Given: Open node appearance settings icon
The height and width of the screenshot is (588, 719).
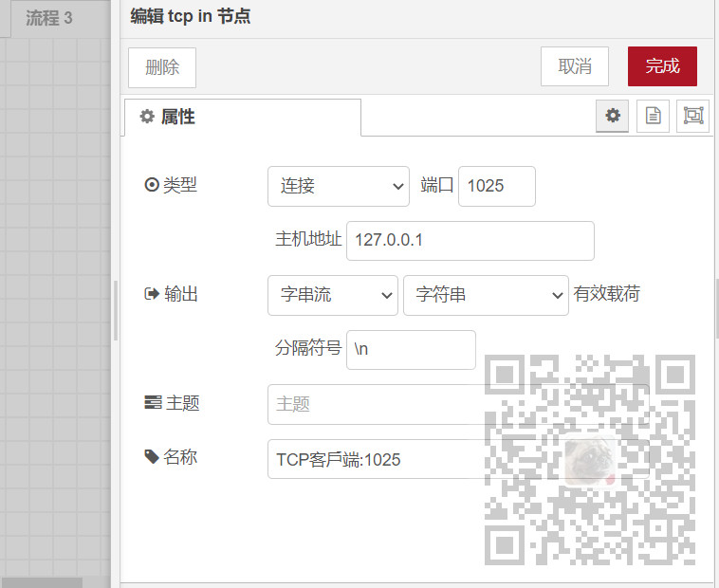Looking at the screenshot, I should 692,116.
